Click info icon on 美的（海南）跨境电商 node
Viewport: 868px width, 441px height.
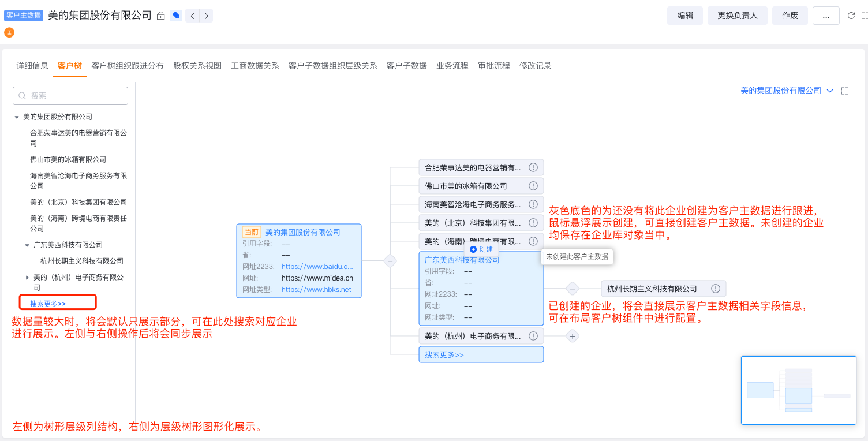[x=533, y=241]
